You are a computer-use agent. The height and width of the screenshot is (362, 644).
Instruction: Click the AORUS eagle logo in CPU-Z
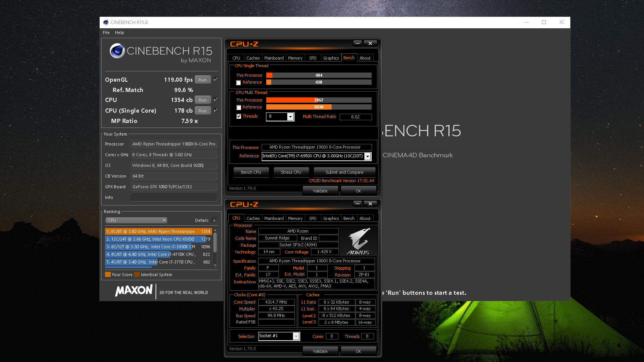coord(358,241)
